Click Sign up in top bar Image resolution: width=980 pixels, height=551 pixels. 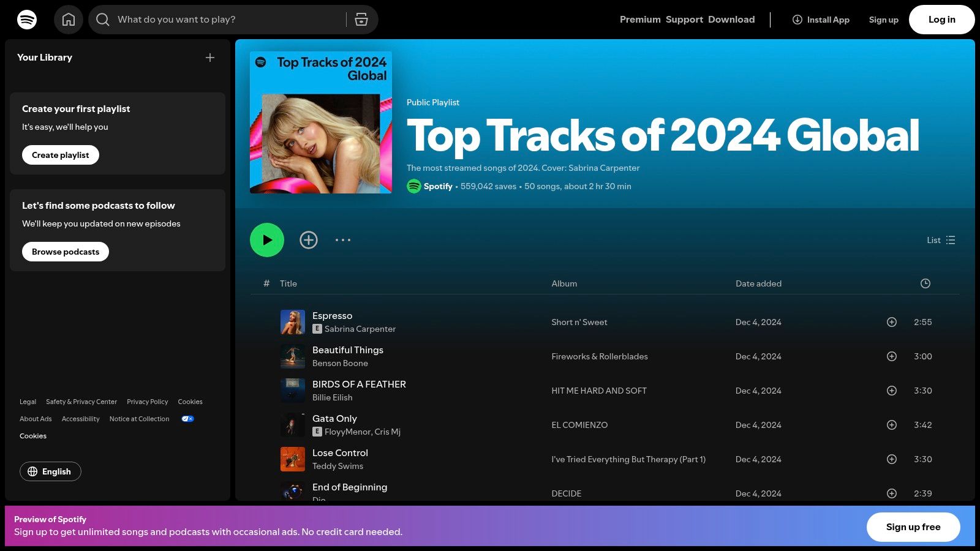[883, 20]
